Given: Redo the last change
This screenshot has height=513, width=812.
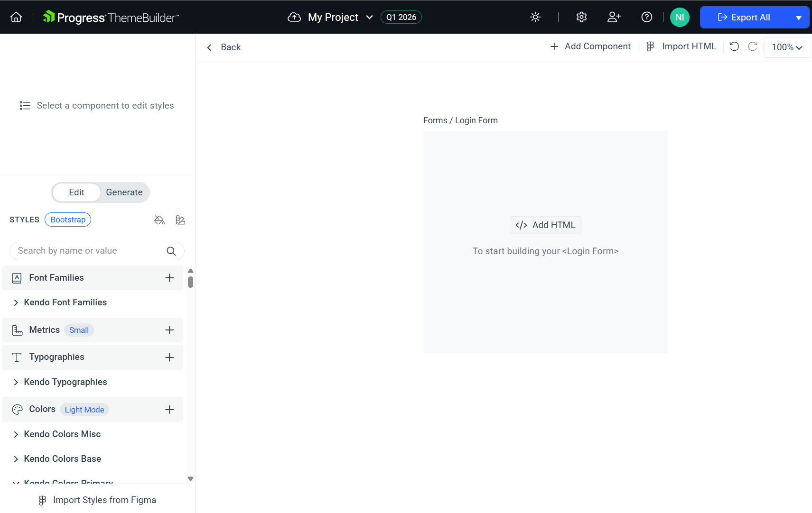Looking at the screenshot, I should [753, 46].
